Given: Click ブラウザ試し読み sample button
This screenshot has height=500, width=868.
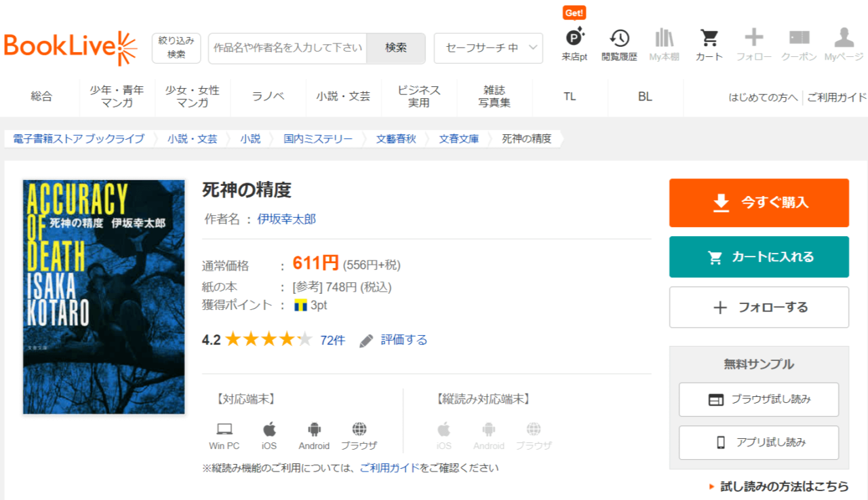Looking at the screenshot, I should point(759,400).
